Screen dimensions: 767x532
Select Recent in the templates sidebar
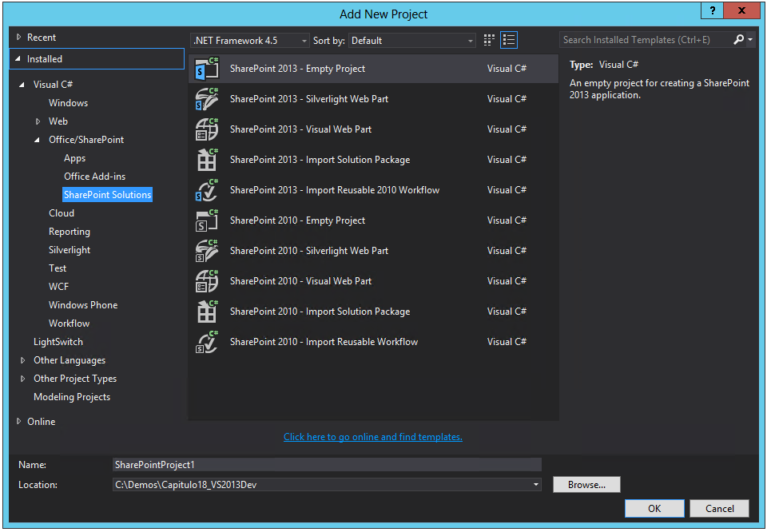45,37
